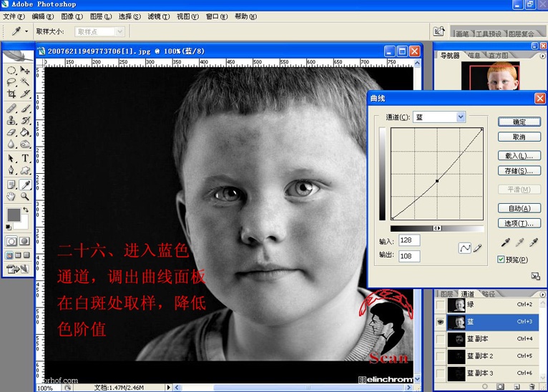Select the Paint Bucket tool

(25, 132)
